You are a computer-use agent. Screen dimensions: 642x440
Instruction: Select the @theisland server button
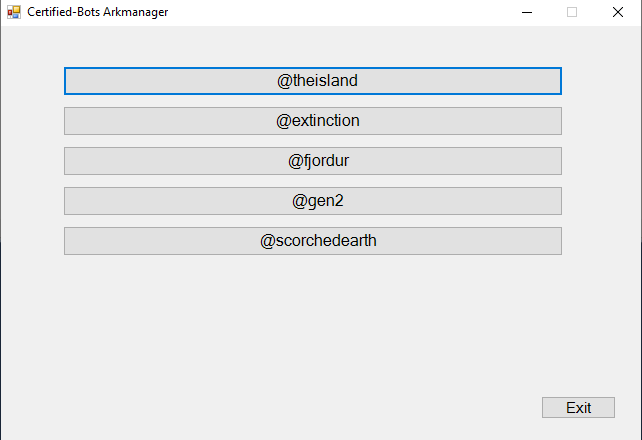pos(313,81)
